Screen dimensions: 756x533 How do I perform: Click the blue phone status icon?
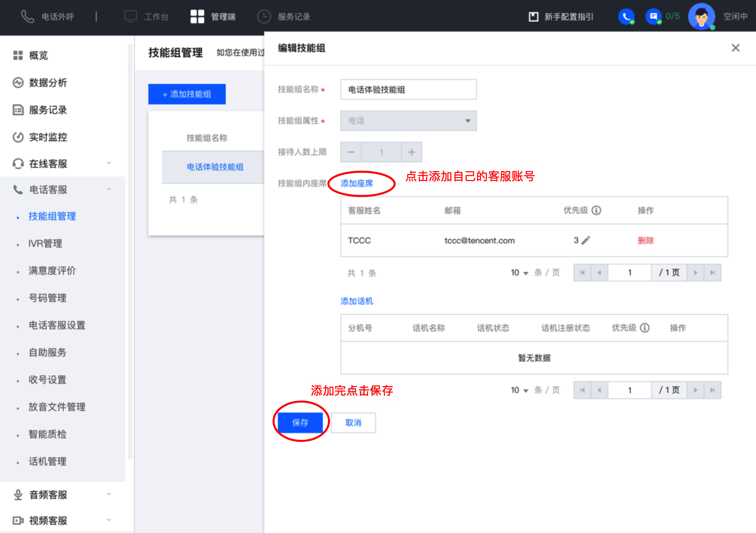[x=626, y=16]
